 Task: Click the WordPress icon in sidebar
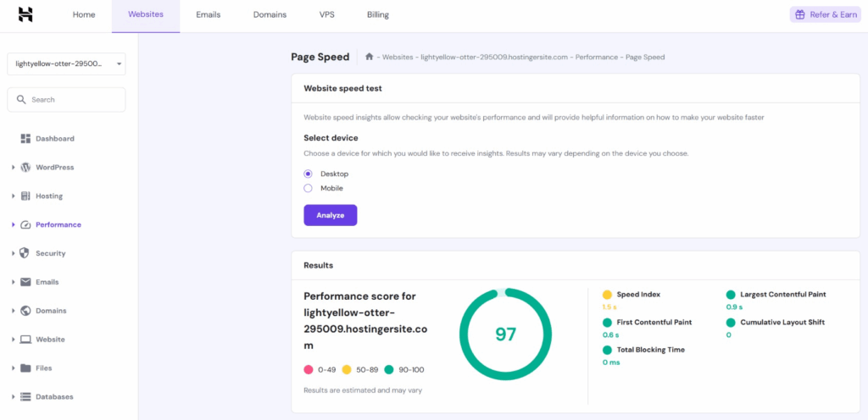(25, 168)
